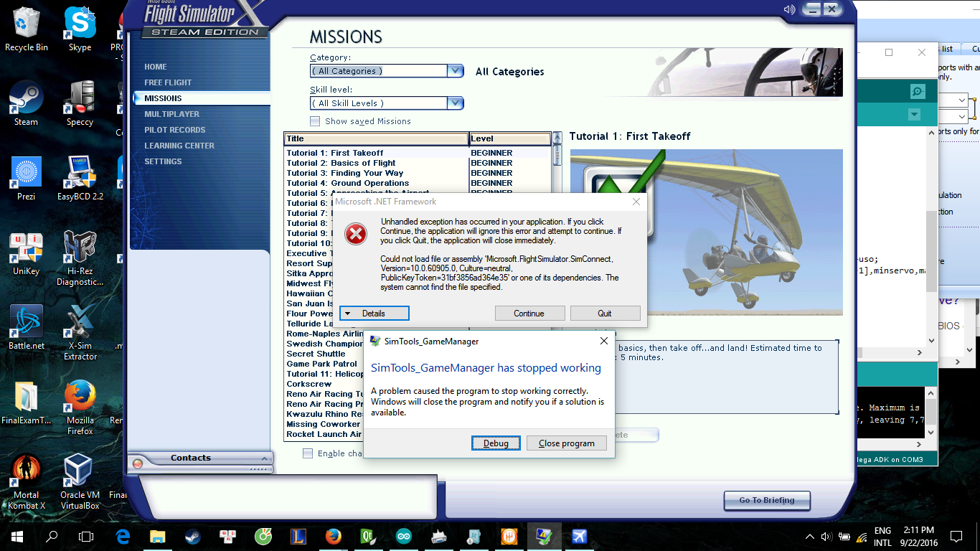Open LEARNING CENTER from the sidebar
The image size is (980, 551).
point(179,146)
